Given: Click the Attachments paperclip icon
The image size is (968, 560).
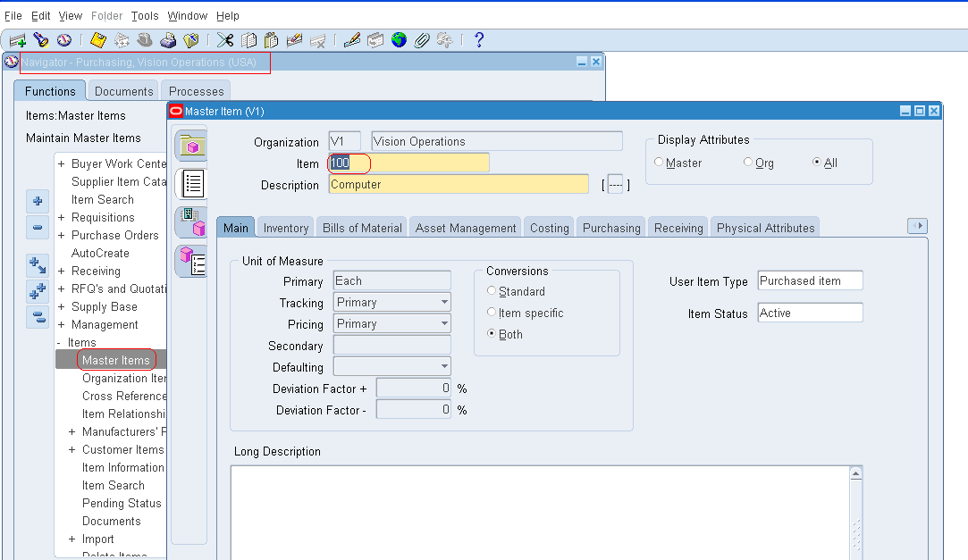Looking at the screenshot, I should pyautogui.click(x=422, y=40).
